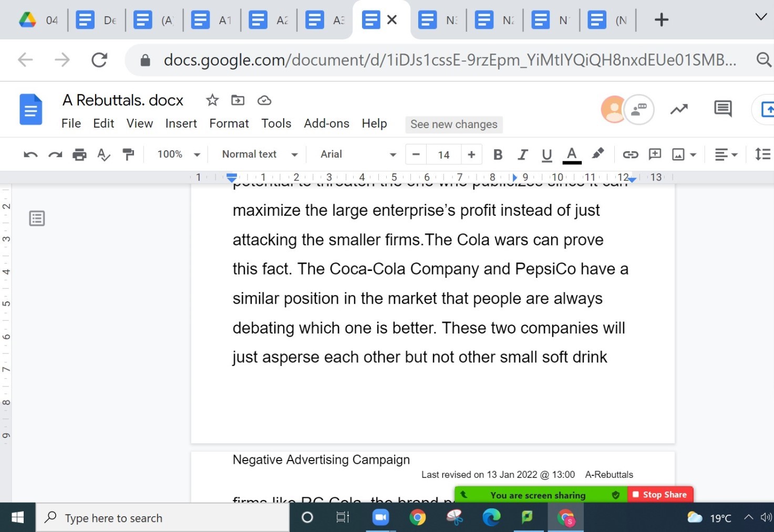Switch to the De document tab
Viewport: 774px width, 532px height.
(x=96, y=20)
